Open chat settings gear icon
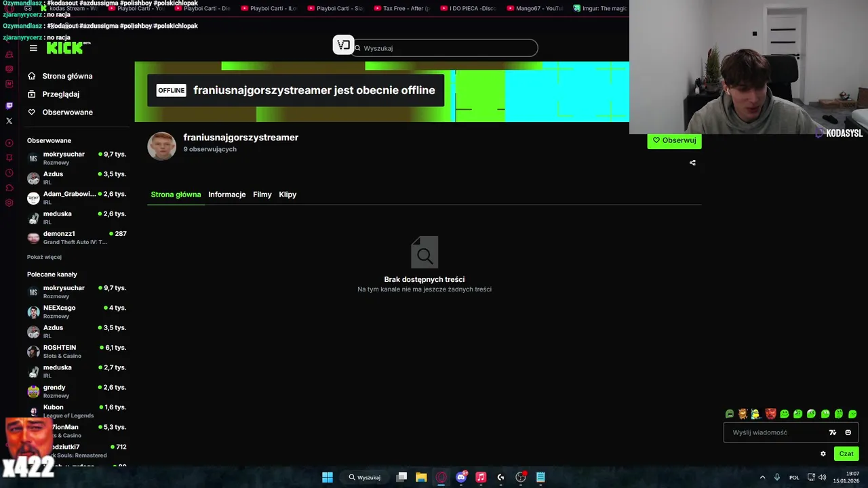 click(x=823, y=454)
